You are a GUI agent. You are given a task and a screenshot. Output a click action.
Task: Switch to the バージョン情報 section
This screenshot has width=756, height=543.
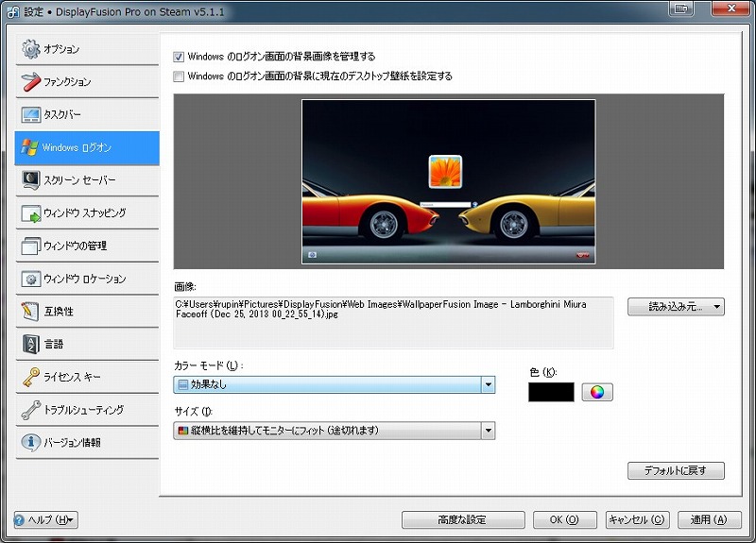coord(87,442)
